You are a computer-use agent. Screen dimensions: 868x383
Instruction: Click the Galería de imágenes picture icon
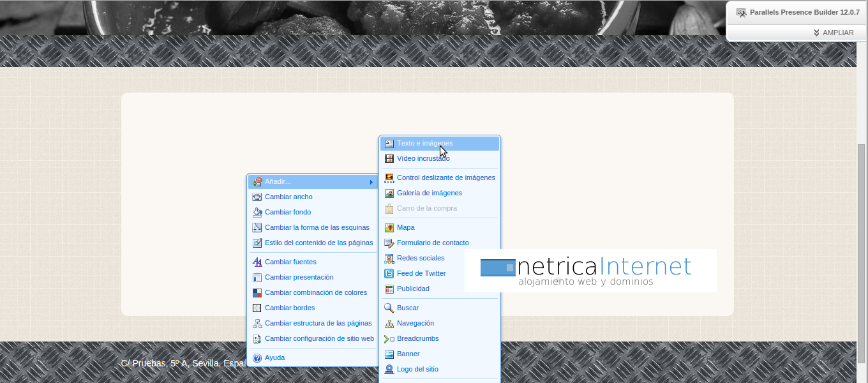(x=389, y=193)
